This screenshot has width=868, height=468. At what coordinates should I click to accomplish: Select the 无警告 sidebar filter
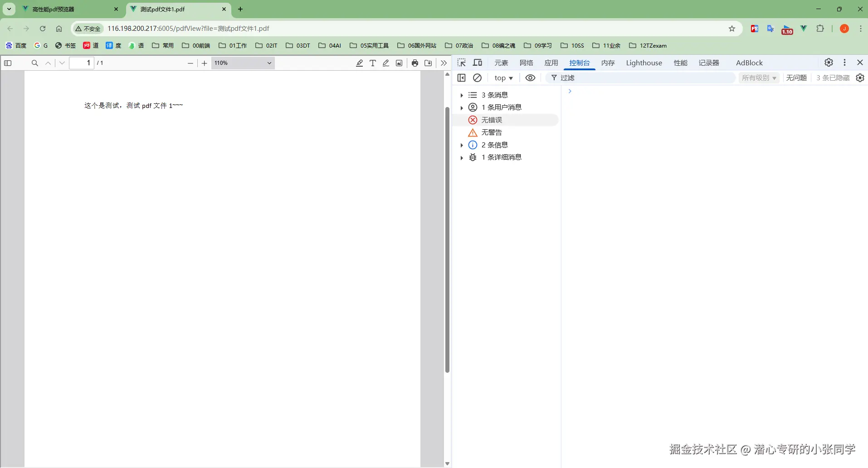point(506,132)
